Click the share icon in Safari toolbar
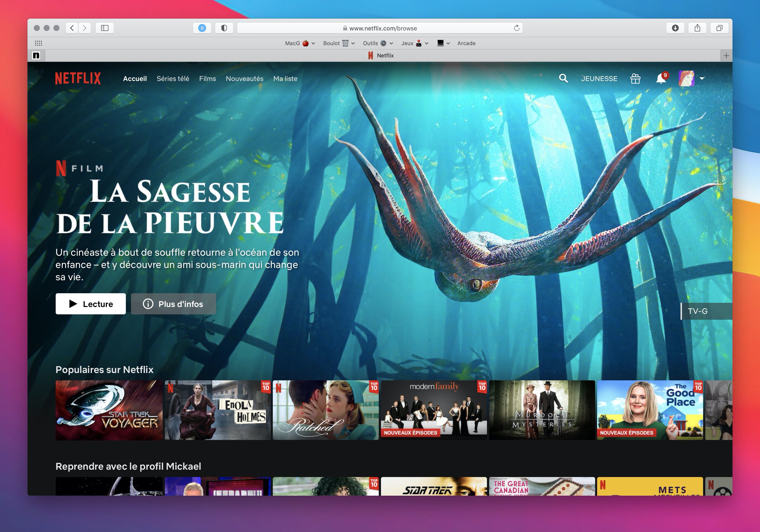This screenshot has height=532, width=760. coord(698,28)
